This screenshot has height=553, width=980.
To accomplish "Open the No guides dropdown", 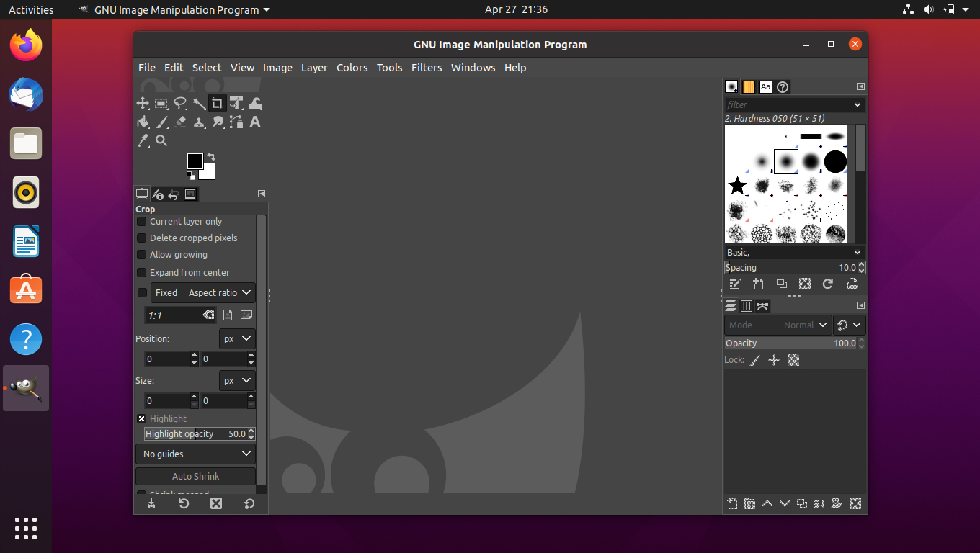I will [195, 454].
